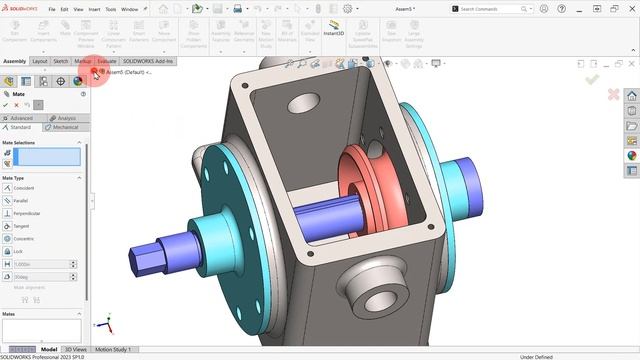Open the DimXpertManager crosshair tab

(x=60, y=81)
